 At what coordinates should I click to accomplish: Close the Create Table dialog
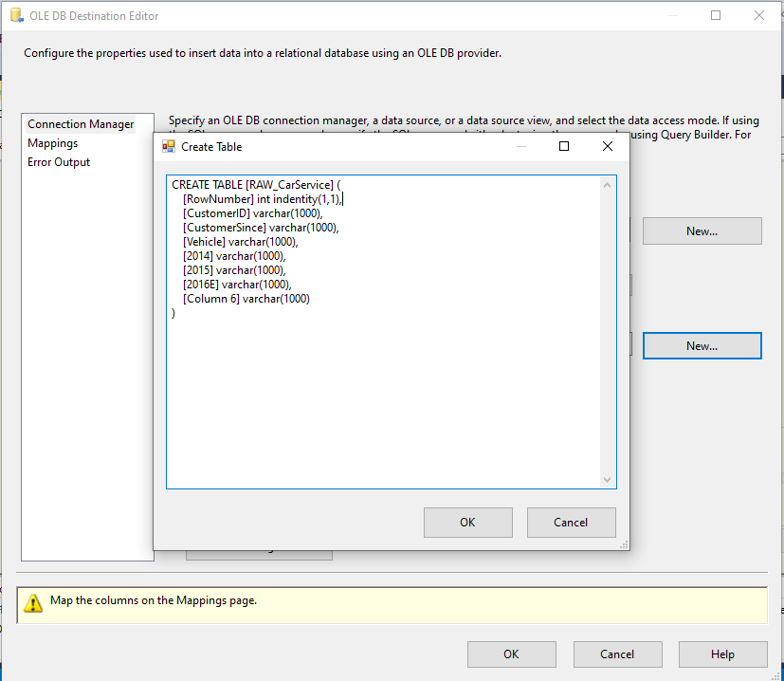coord(608,146)
